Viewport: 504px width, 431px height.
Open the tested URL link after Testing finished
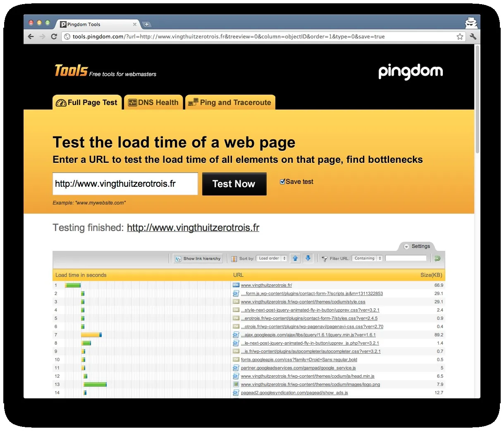pos(193,228)
